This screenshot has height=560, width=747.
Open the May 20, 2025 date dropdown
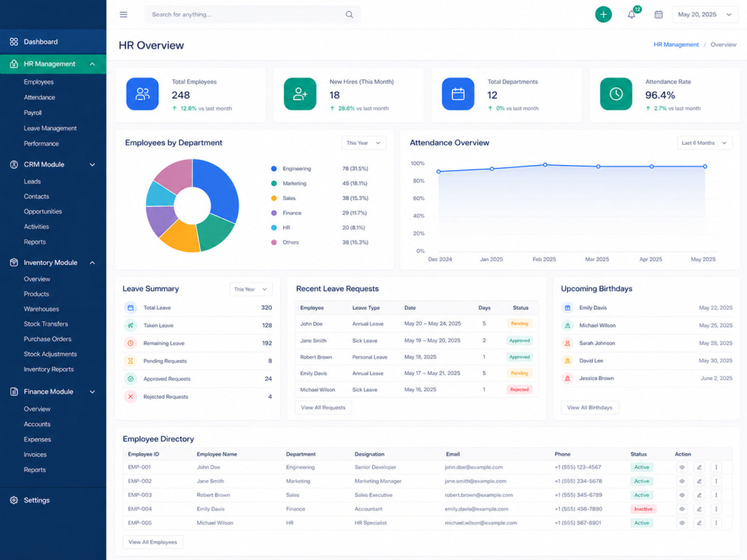tap(704, 14)
